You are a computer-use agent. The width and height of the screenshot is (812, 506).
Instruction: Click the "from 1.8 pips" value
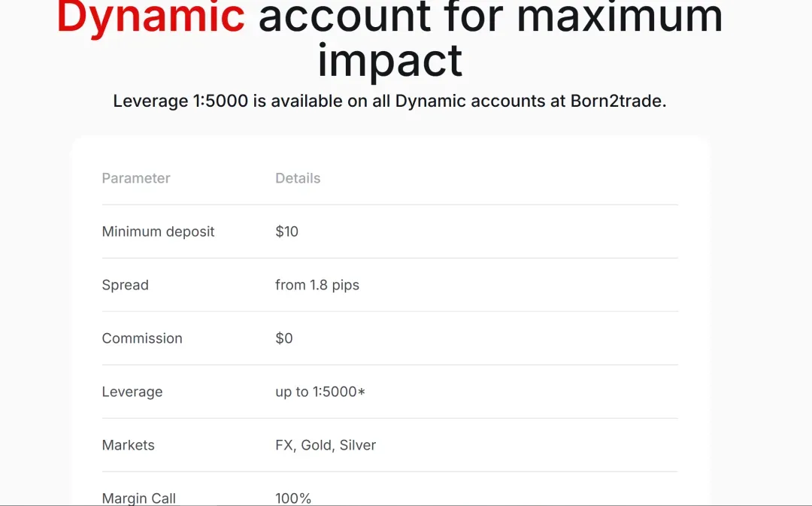(317, 285)
